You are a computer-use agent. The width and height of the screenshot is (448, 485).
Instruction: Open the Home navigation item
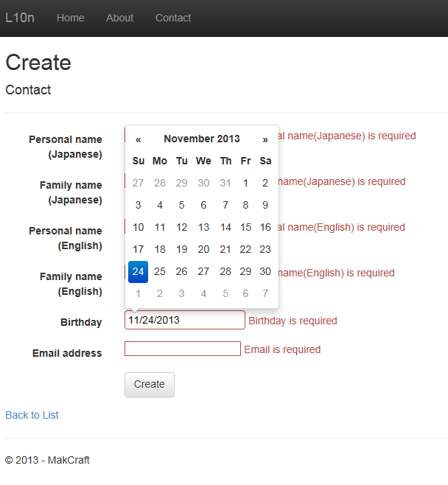click(x=71, y=18)
